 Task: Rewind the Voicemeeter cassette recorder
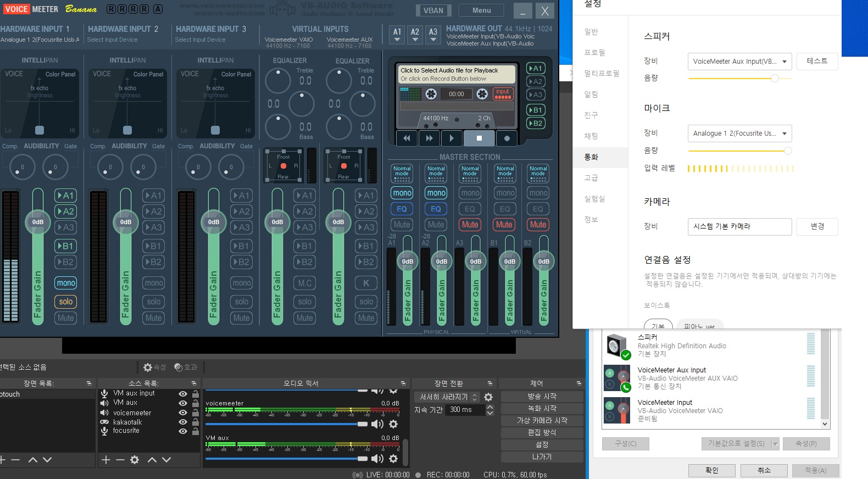coord(407,138)
